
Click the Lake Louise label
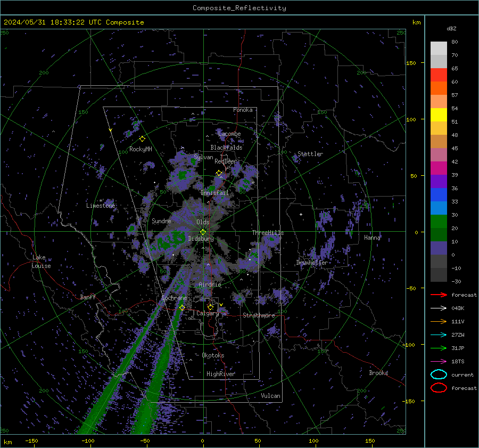pyautogui.click(x=42, y=262)
